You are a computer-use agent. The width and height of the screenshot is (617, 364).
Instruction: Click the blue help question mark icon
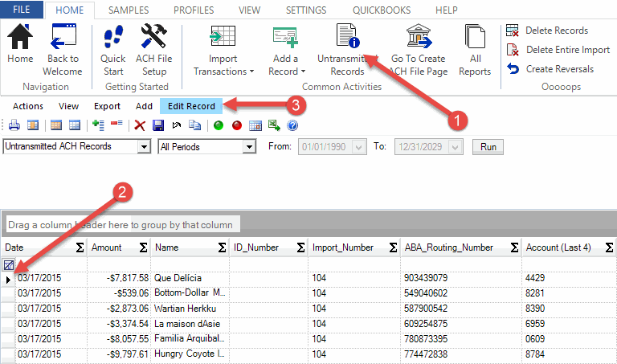[x=292, y=125]
